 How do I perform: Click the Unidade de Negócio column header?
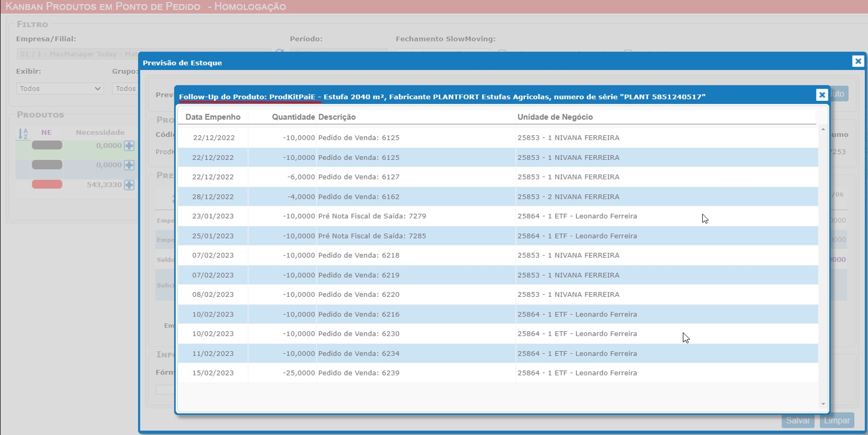click(555, 117)
